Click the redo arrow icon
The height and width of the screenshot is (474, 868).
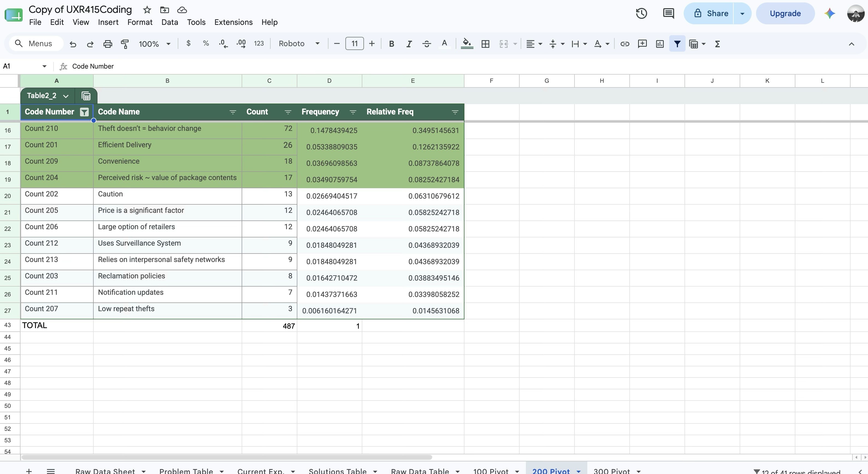[90, 44]
